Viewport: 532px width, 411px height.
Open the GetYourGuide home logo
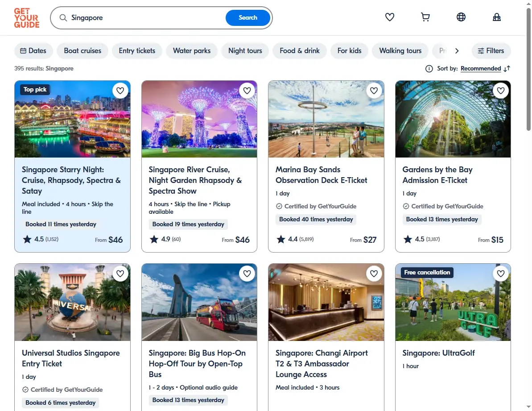point(27,18)
